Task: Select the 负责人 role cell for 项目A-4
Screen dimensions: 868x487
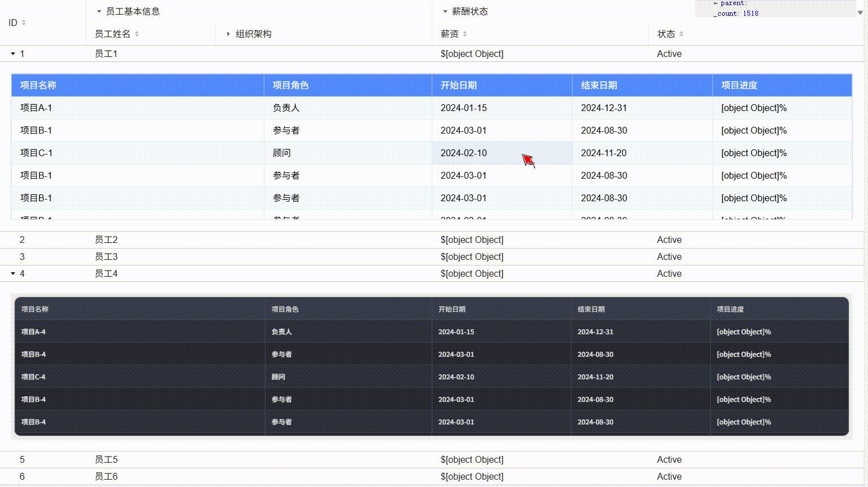Action: pos(348,331)
